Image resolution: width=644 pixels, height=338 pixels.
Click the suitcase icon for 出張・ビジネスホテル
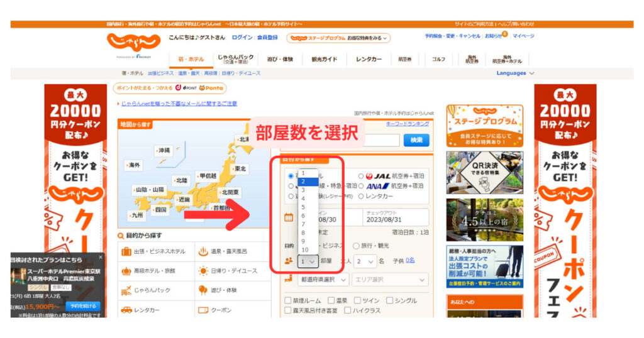coord(126,251)
